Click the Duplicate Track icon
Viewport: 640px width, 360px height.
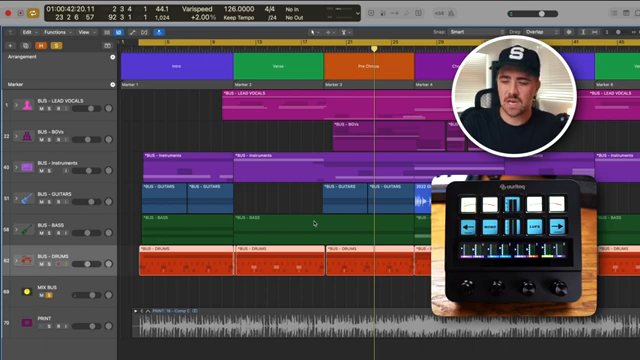(x=26, y=46)
